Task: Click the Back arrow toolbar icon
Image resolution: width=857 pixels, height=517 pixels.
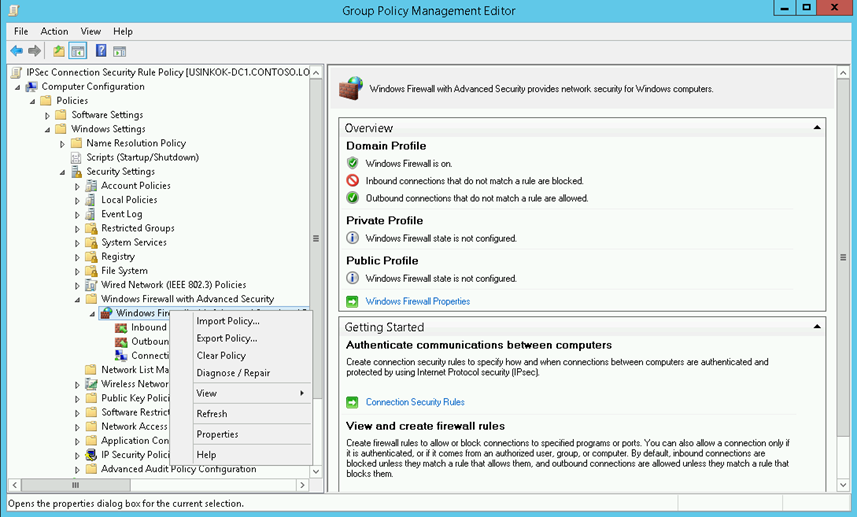Action: [x=16, y=51]
